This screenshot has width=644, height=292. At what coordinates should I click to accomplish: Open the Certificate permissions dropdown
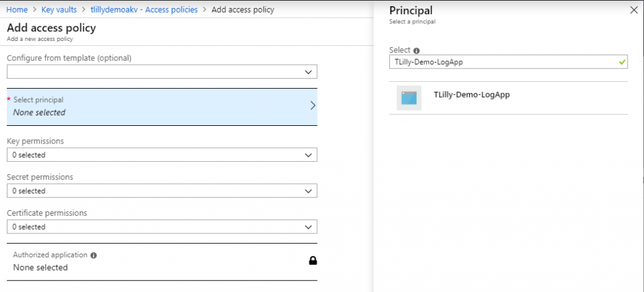point(162,227)
